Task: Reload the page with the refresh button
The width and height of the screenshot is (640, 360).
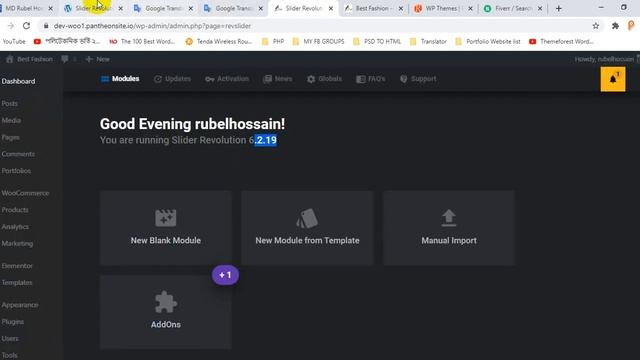Action: pyautogui.click(x=26, y=26)
